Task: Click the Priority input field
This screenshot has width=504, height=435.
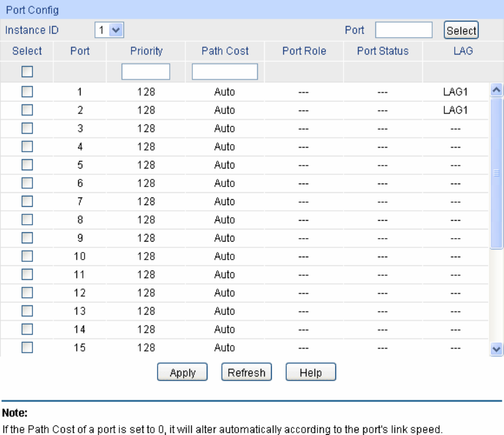Action: 146,72
